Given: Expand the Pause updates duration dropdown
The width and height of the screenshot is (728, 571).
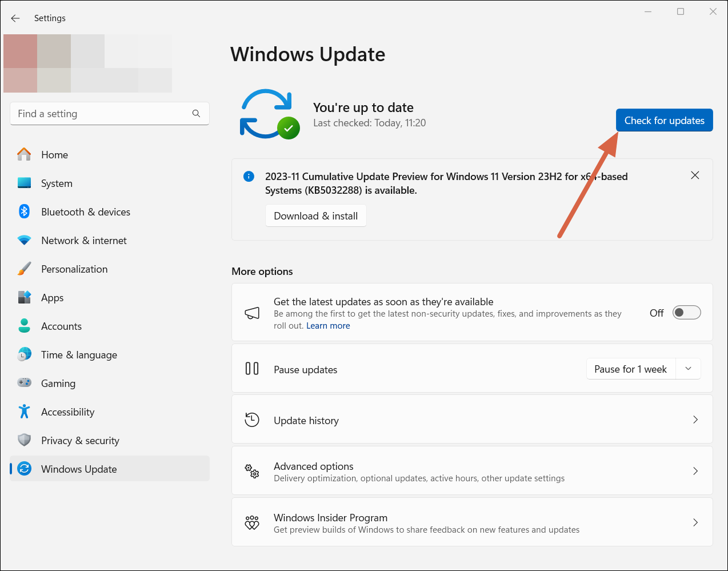Looking at the screenshot, I should tap(688, 369).
